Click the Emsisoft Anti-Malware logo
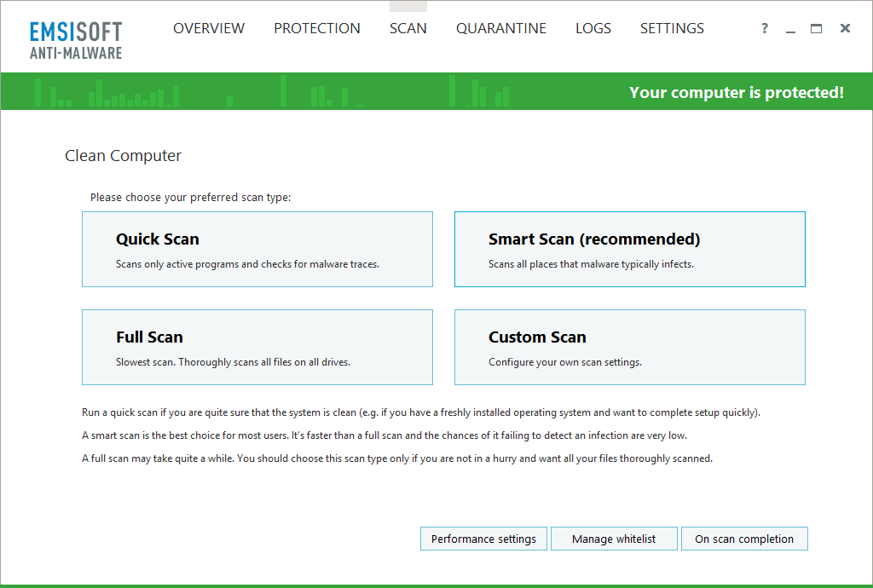Image resolution: width=873 pixels, height=588 pixels. click(x=75, y=37)
